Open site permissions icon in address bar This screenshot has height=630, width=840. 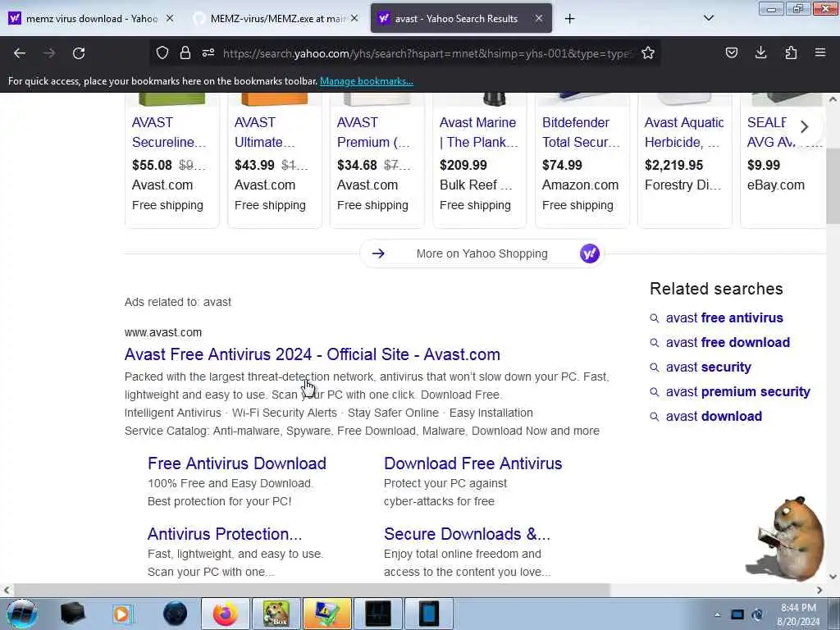coord(208,52)
